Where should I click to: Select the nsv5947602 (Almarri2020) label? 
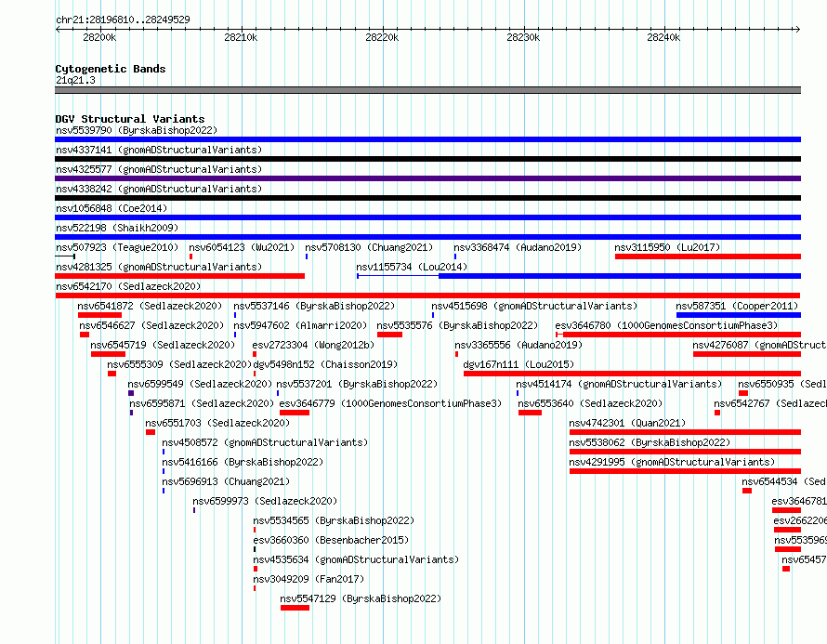(x=300, y=325)
